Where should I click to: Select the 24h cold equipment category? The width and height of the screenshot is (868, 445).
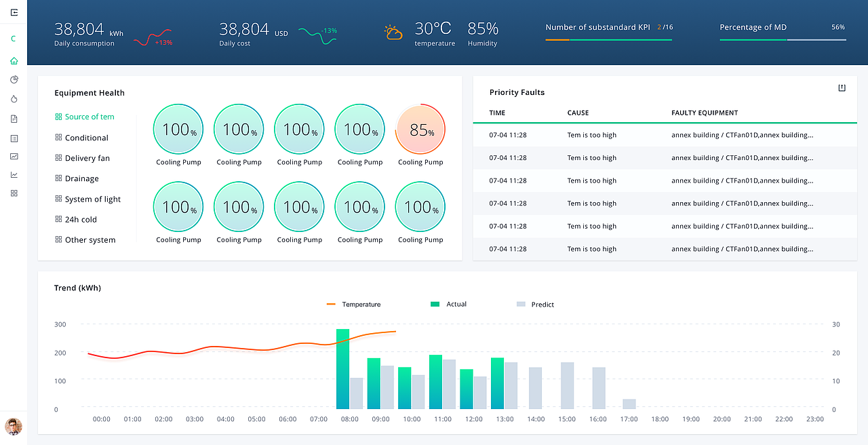coord(76,220)
